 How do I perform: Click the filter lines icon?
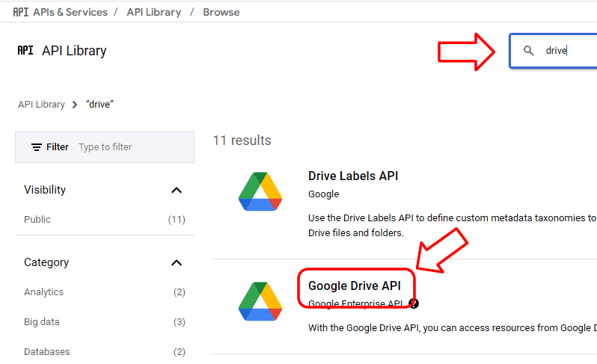37,147
